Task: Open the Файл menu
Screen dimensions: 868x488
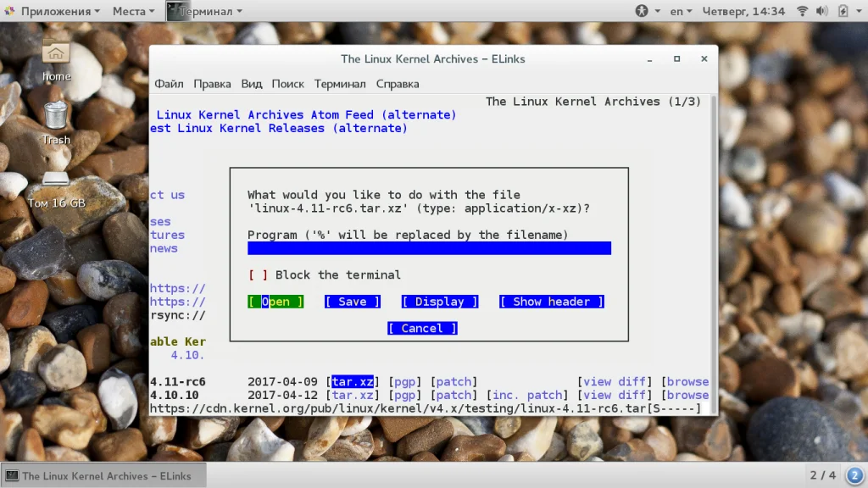Action: (169, 84)
